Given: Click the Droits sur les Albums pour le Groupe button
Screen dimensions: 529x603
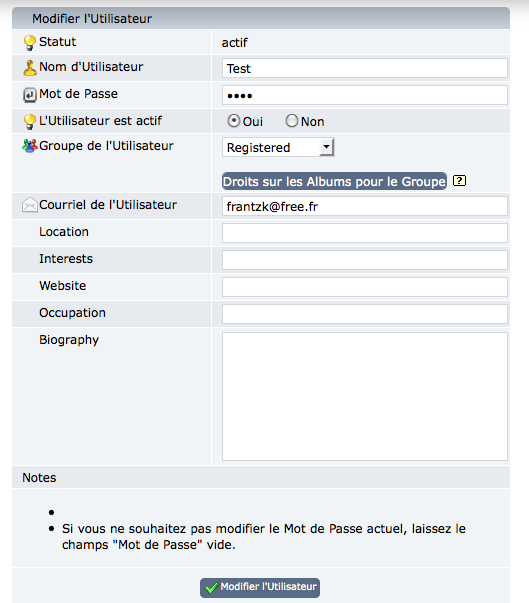Looking at the screenshot, I should coord(334,181).
